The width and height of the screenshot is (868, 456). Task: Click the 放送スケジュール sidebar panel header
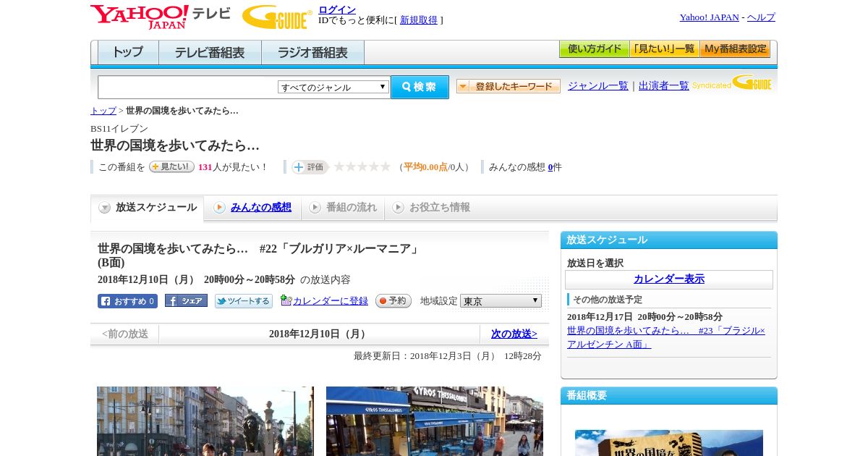coord(669,240)
